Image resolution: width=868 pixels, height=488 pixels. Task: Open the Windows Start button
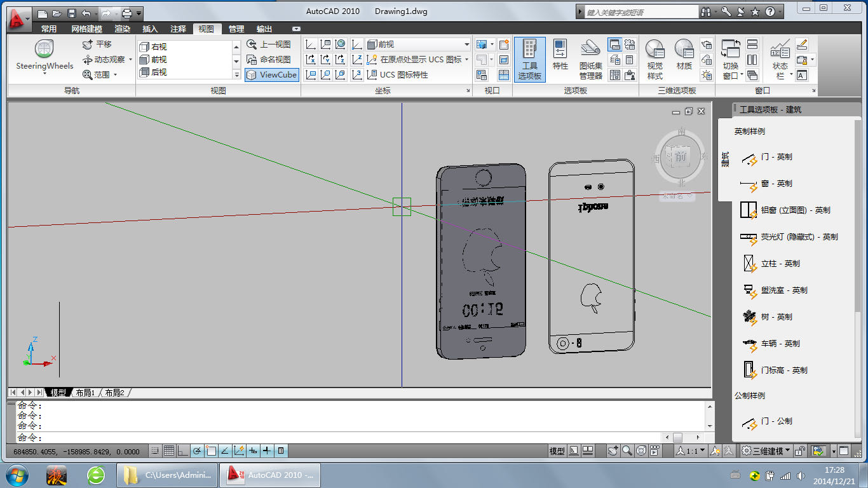16,475
